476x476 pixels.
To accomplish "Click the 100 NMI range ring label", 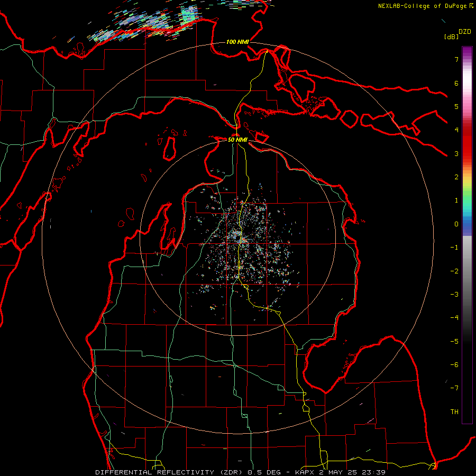I will pyautogui.click(x=237, y=42).
